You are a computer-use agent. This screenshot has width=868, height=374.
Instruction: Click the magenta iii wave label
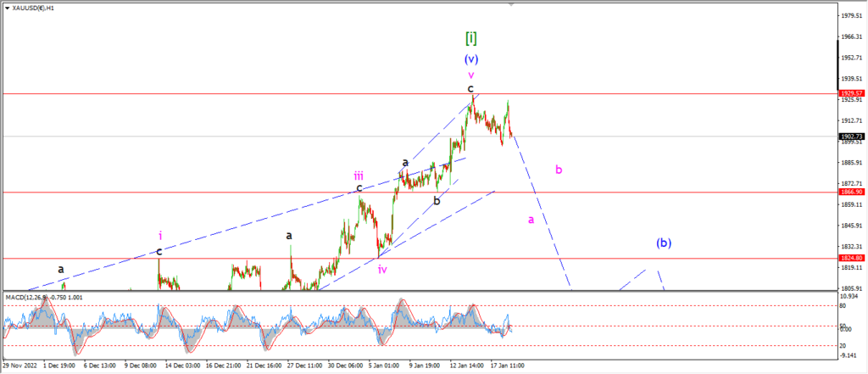coord(359,176)
